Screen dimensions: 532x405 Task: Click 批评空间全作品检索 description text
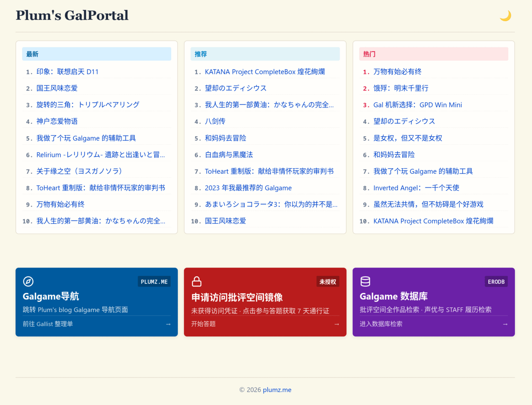426,309
